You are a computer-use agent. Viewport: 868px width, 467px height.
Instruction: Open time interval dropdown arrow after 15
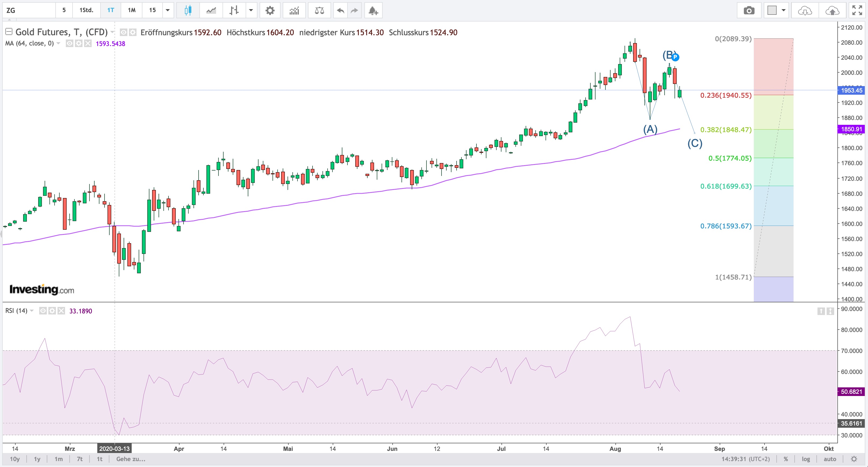(x=168, y=10)
